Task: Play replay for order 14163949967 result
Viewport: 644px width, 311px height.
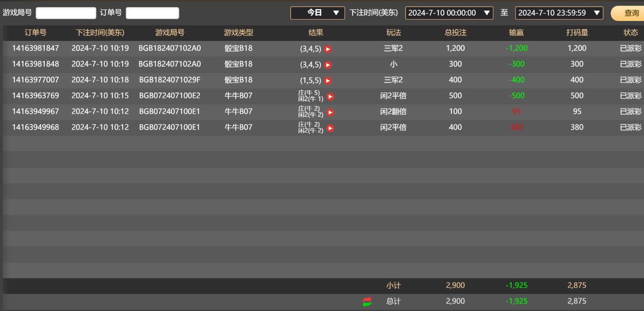Action: tap(330, 112)
